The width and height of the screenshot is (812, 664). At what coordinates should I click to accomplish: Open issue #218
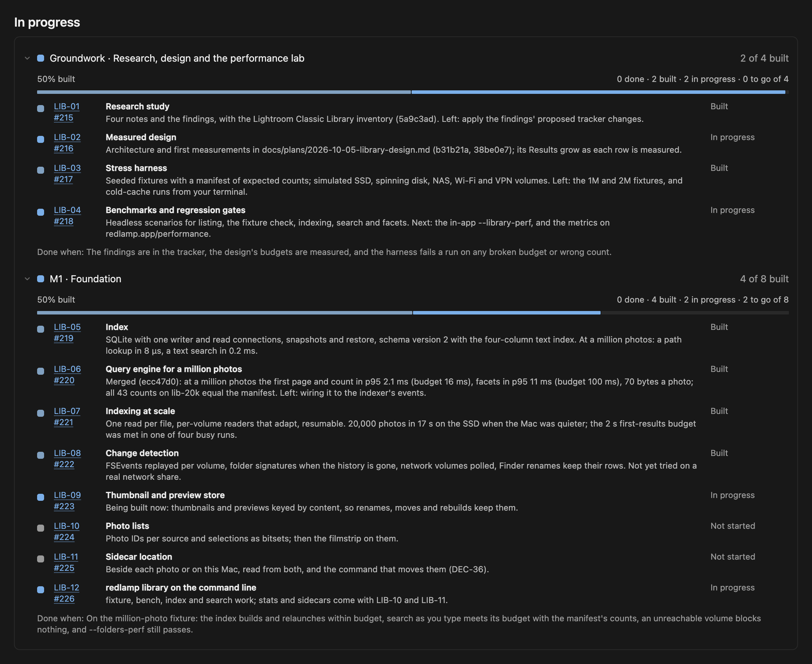pos(63,221)
